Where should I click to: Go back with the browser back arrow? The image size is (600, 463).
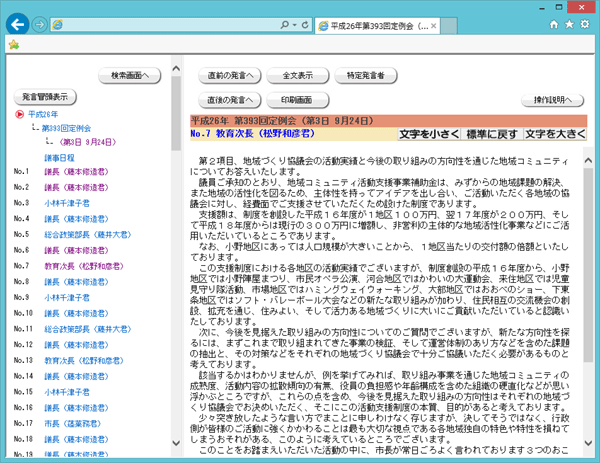(18, 25)
